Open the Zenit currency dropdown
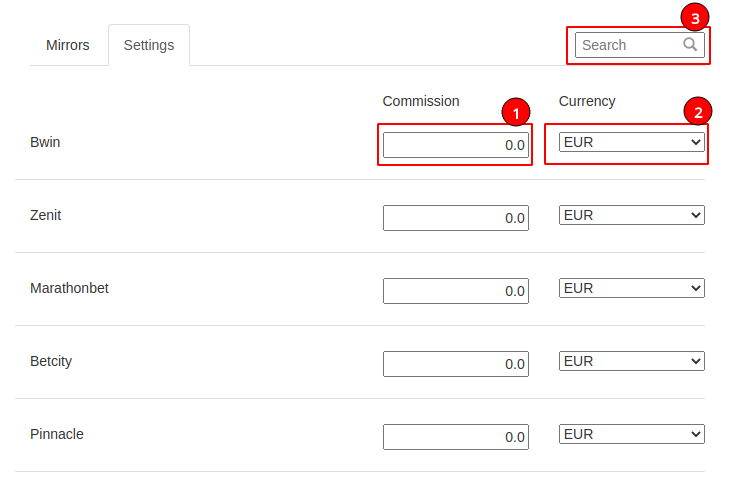 pos(632,215)
